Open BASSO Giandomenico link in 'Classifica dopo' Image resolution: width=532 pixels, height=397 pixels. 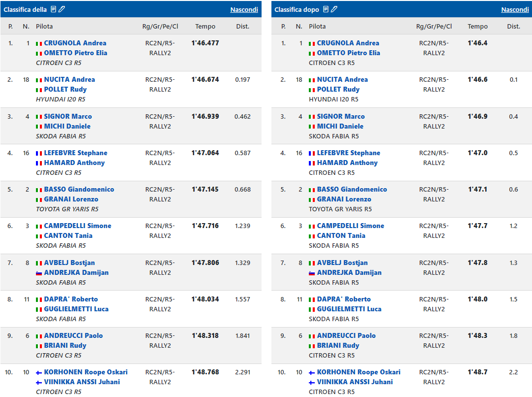point(352,189)
